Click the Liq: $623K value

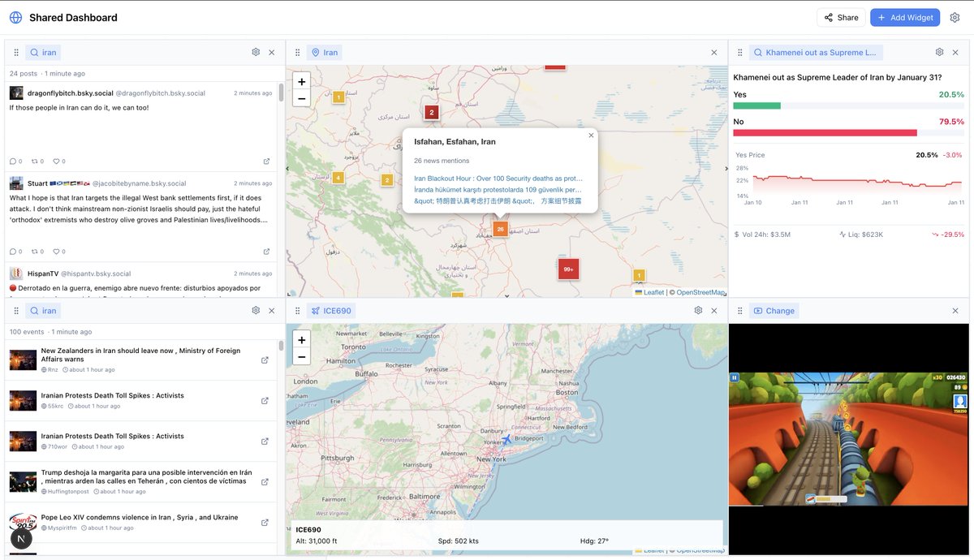tap(866, 235)
